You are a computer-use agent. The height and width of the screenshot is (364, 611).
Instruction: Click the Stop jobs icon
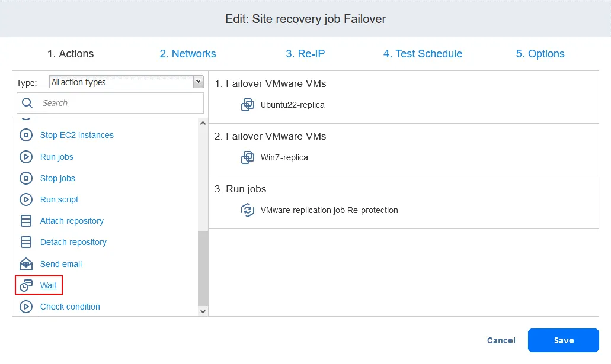tap(26, 178)
